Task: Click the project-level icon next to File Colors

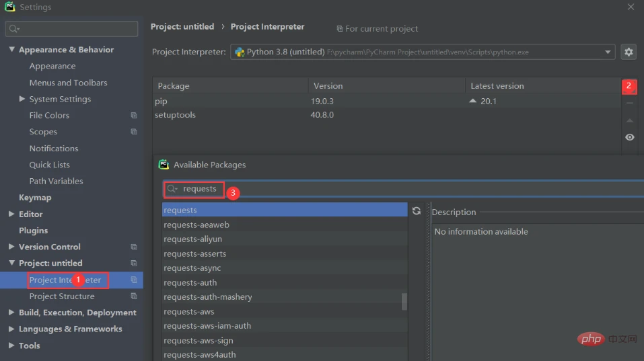Action: pyautogui.click(x=134, y=116)
